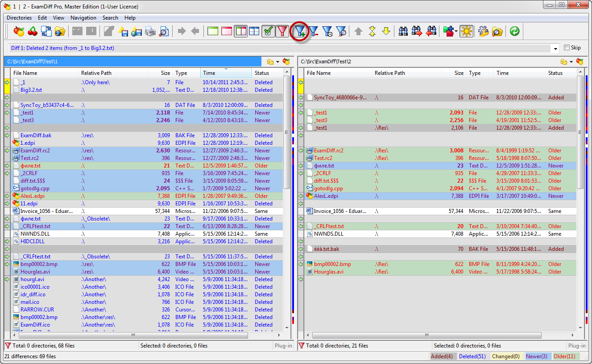Click the Print toolbar icon
The width and height of the screenshot is (592, 364).
pyautogui.click(x=150, y=31)
